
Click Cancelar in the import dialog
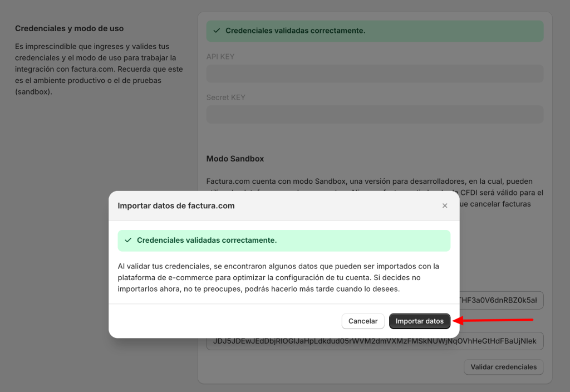point(363,321)
